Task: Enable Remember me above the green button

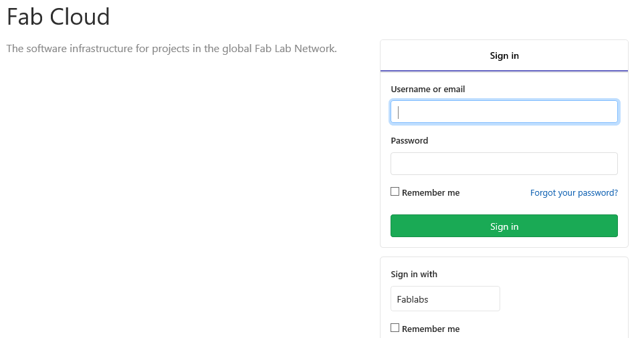Action: pyautogui.click(x=395, y=192)
